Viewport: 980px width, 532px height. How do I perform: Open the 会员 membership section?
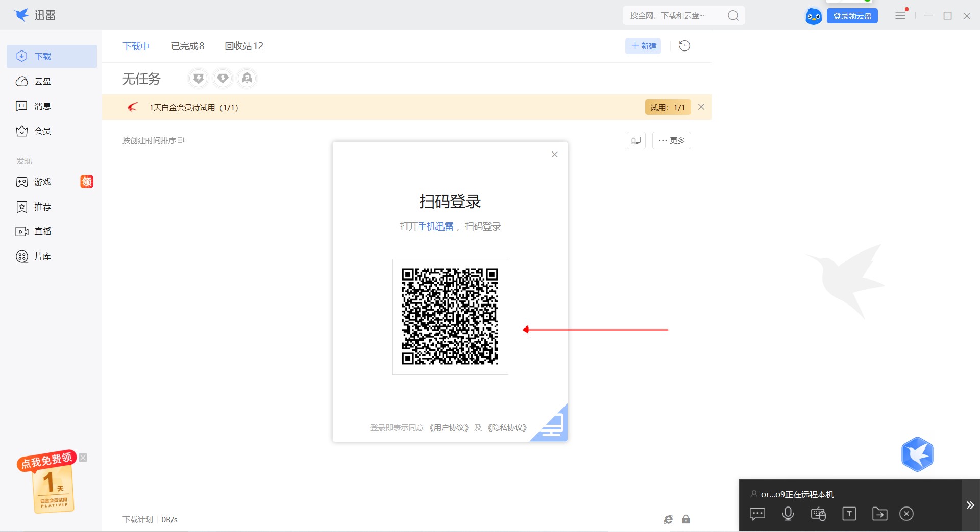[52, 131]
